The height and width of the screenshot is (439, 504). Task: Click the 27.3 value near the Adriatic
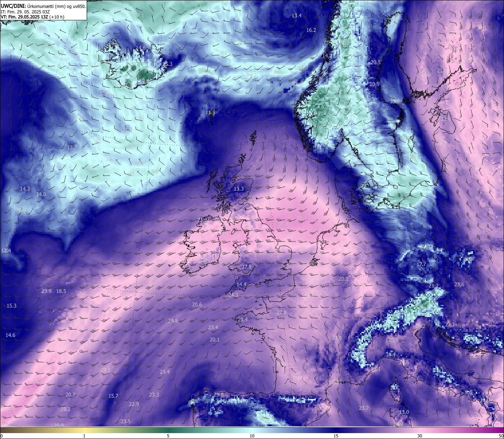(x=450, y=324)
